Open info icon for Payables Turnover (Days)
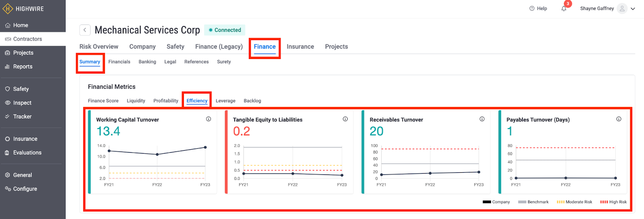644x219 pixels. click(619, 119)
